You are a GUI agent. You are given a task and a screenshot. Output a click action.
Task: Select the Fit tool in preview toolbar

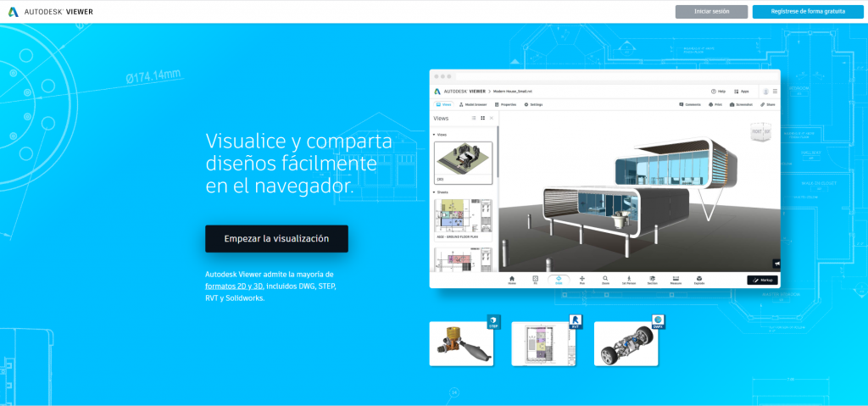[536, 280]
